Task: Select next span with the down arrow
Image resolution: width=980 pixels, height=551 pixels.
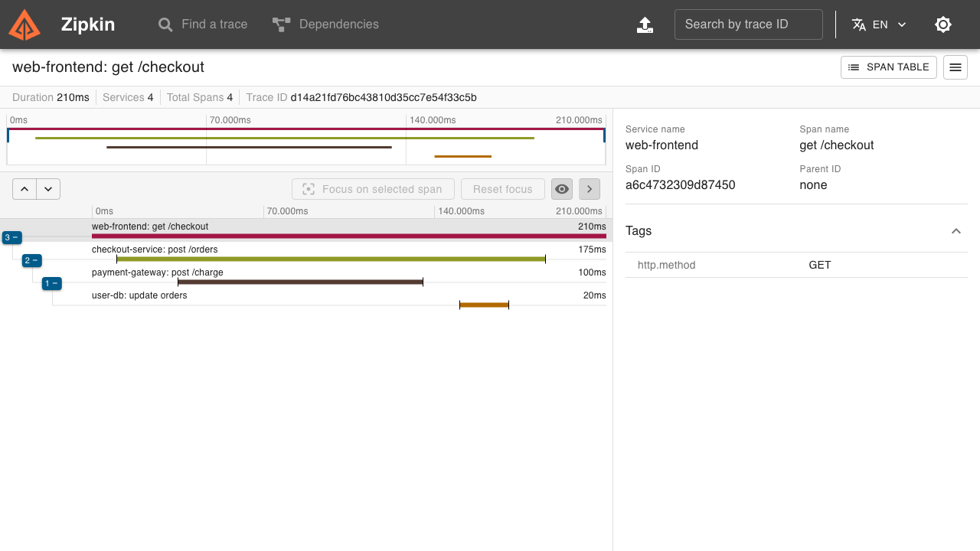Action: [x=48, y=189]
